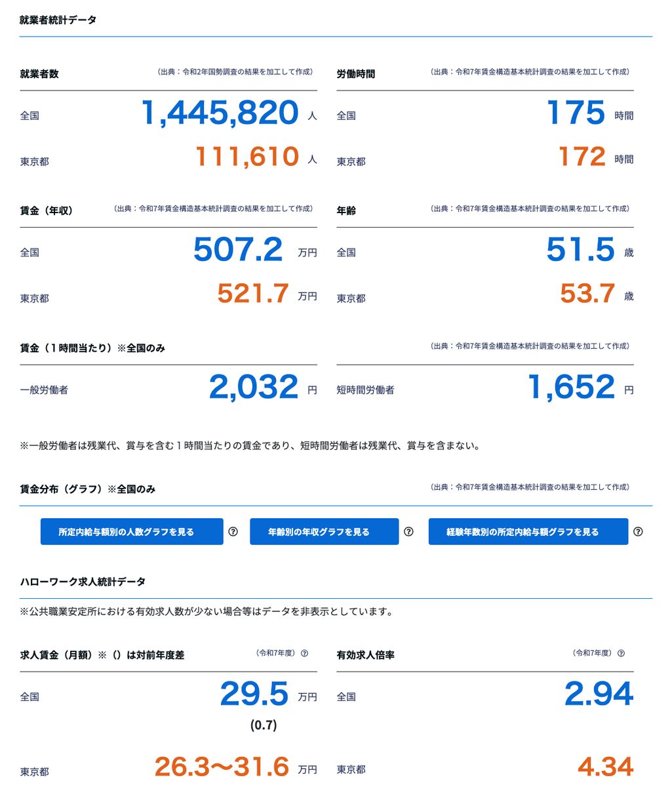Select the nationwide working hours value 175
This screenshot has height=787, width=672.
tap(576, 113)
